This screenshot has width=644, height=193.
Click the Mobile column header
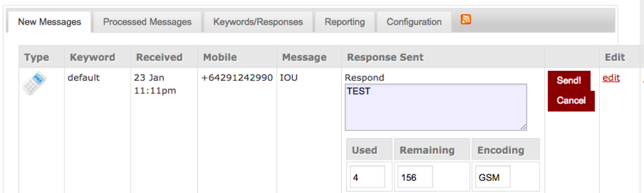click(220, 57)
